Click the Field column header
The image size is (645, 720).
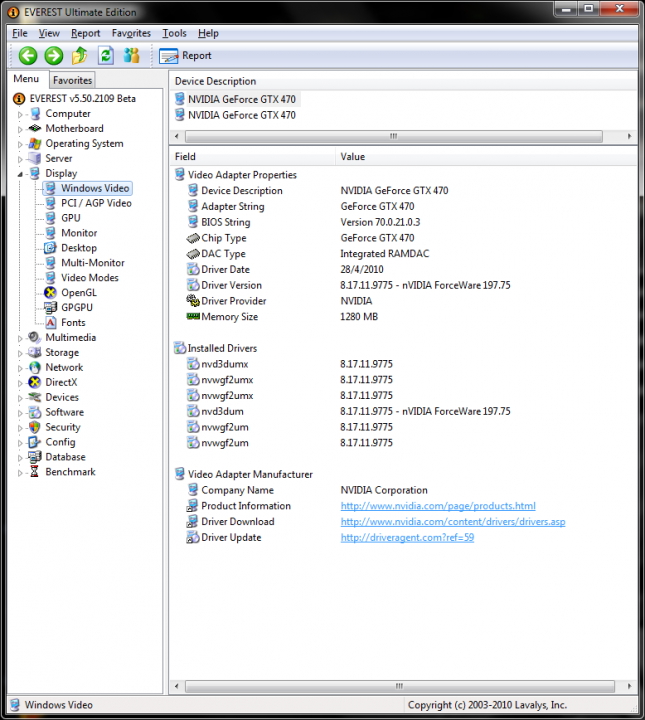252,157
